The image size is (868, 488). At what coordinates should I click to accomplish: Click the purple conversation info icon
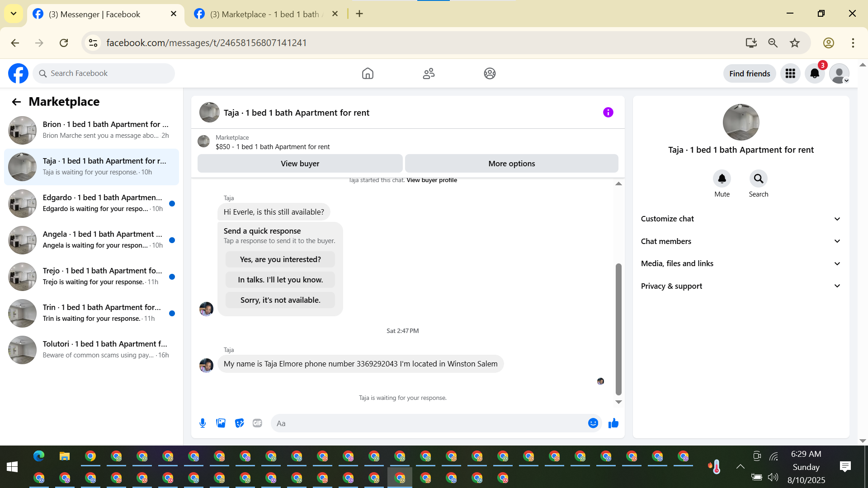pyautogui.click(x=608, y=113)
